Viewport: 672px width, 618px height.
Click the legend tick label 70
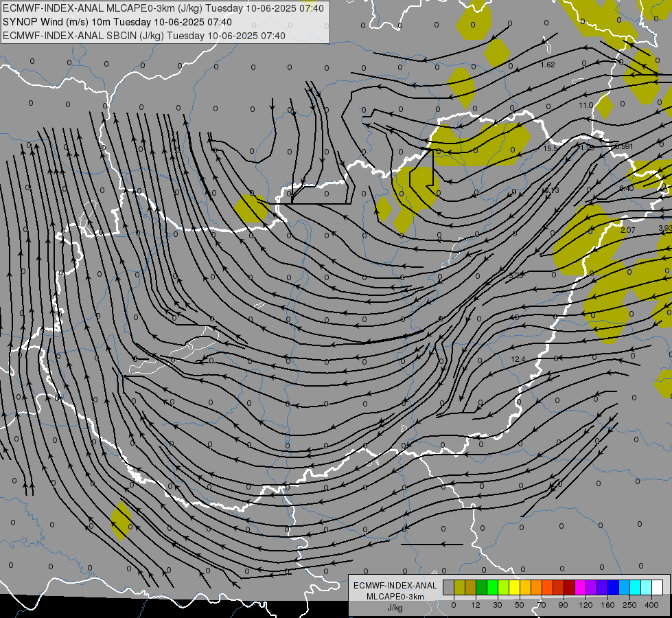[542, 605]
